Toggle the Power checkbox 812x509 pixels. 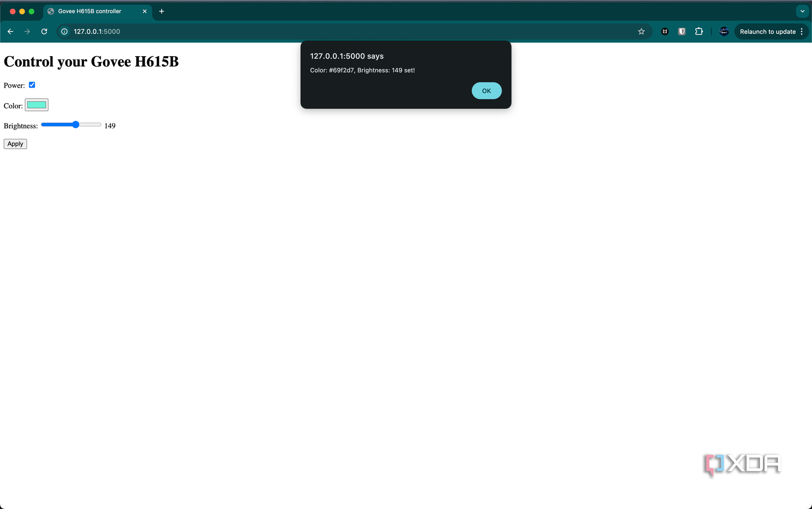[x=32, y=85]
